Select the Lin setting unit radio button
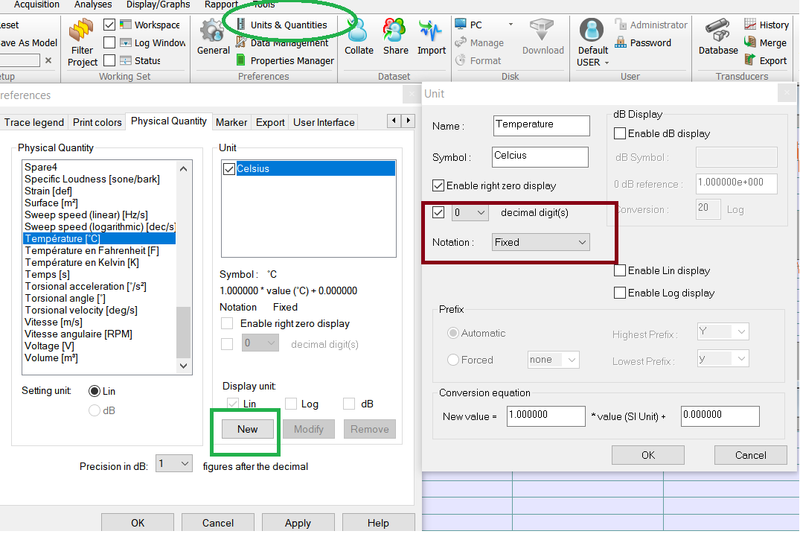This screenshot has width=800, height=534. tap(94, 391)
